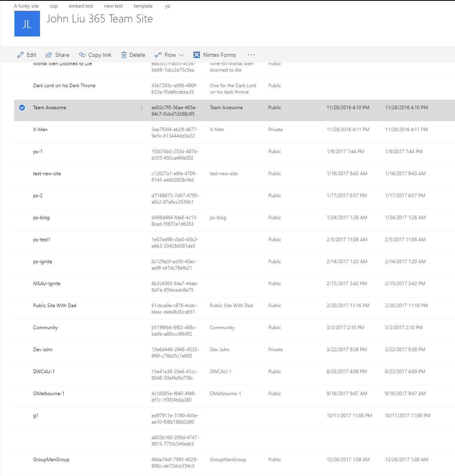Screen dimensions: 455x476
Task: Open the JL site logo tile
Action: (x=27, y=24)
